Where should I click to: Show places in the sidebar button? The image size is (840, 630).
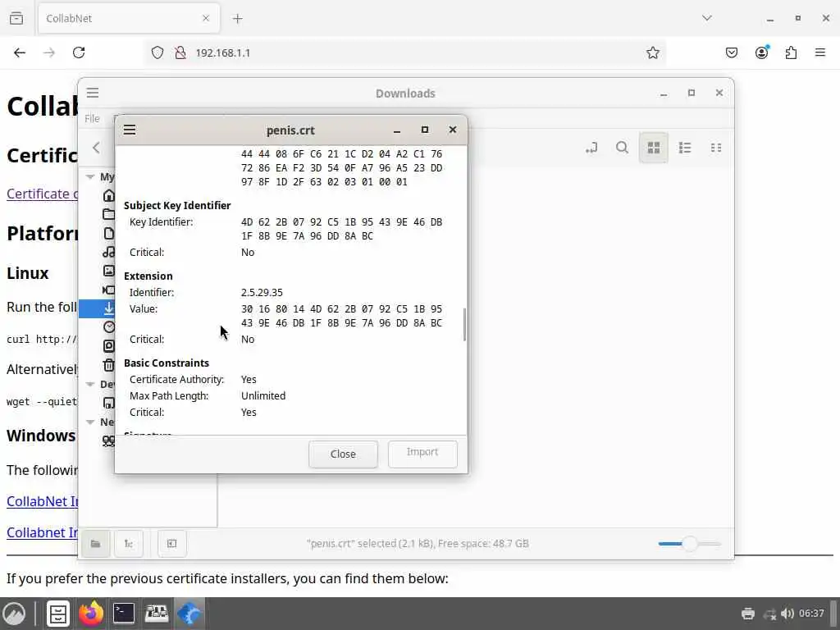(96, 544)
